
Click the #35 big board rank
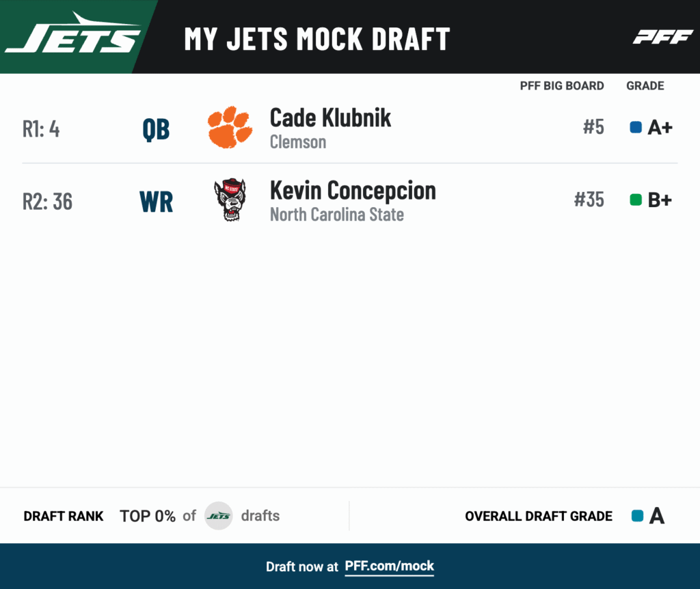pyautogui.click(x=589, y=200)
